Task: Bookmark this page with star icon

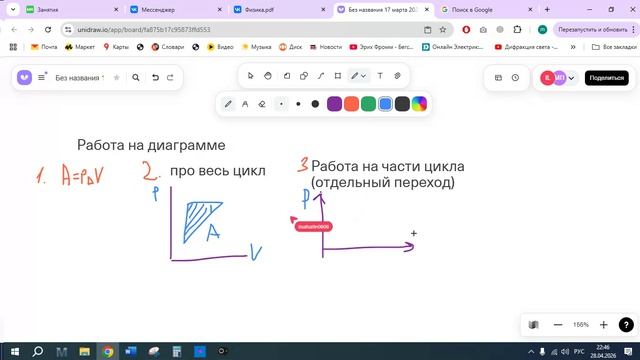Action: (443, 29)
